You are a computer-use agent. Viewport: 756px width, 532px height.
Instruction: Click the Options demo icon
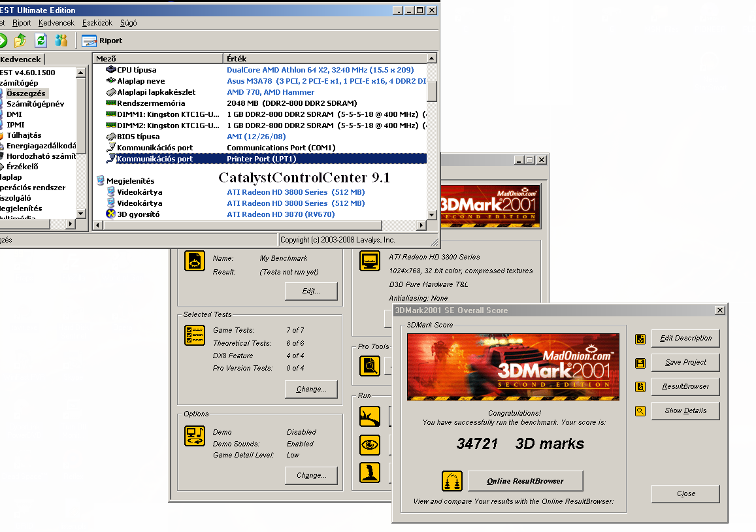[x=195, y=435]
